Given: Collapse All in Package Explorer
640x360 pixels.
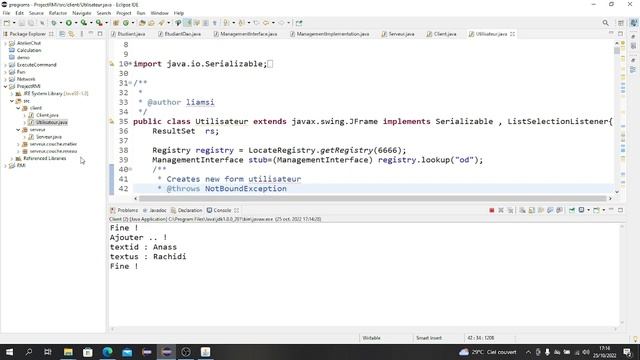Looking at the screenshot, I should pos(62,34).
